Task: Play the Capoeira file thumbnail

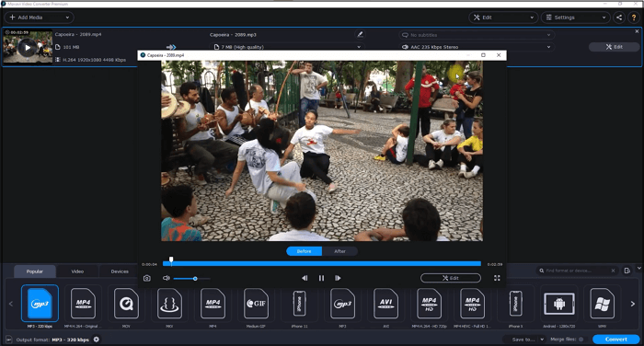Action: pyautogui.click(x=28, y=47)
